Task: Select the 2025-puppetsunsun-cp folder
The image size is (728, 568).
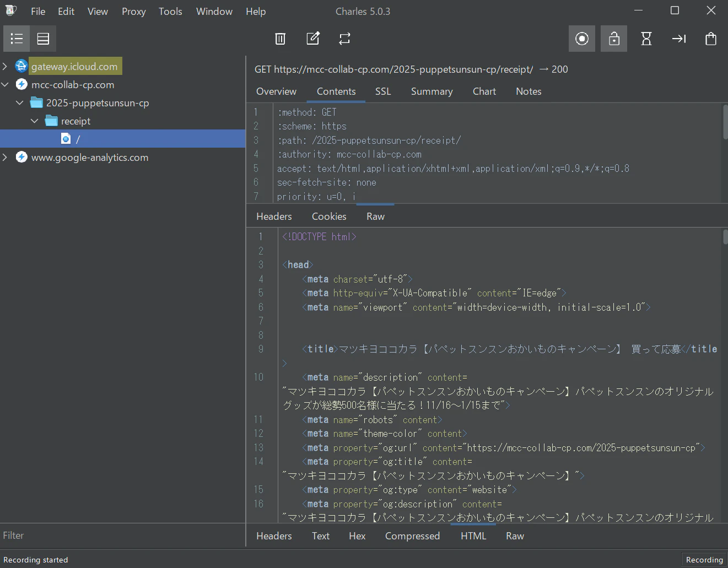Action: pyautogui.click(x=98, y=102)
